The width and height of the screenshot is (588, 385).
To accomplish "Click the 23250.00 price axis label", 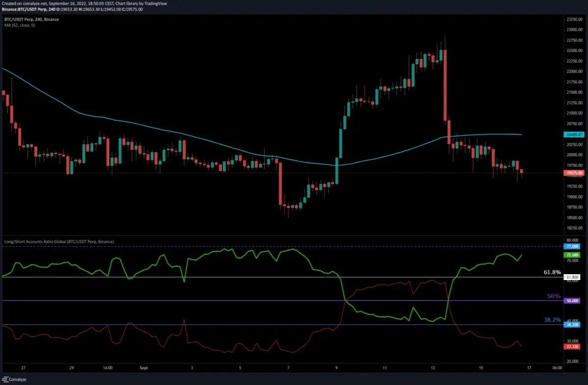I will (x=574, y=20).
